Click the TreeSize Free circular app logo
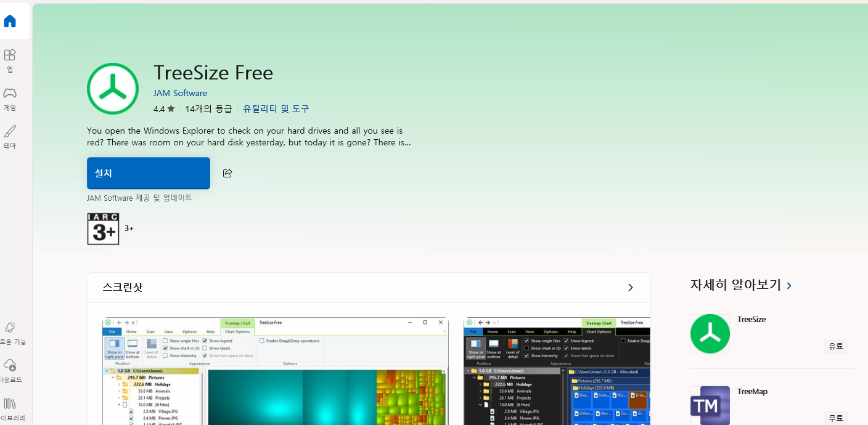The height and width of the screenshot is (425, 868). tap(112, 88)
